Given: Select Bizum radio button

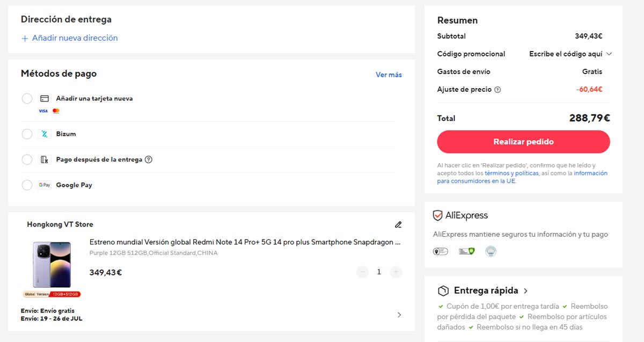Looking at the screenshot, I should (27, 134).
